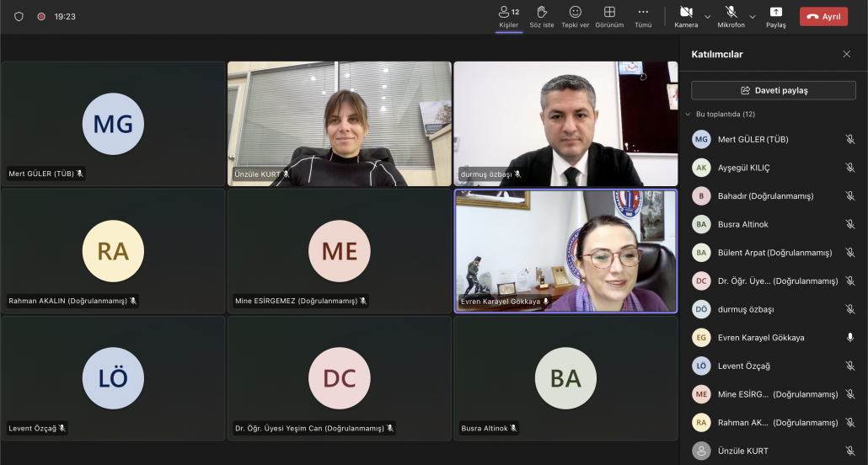Click the Daveti paylaş button
Screen dimensions: 868x465
coord(774,90)
